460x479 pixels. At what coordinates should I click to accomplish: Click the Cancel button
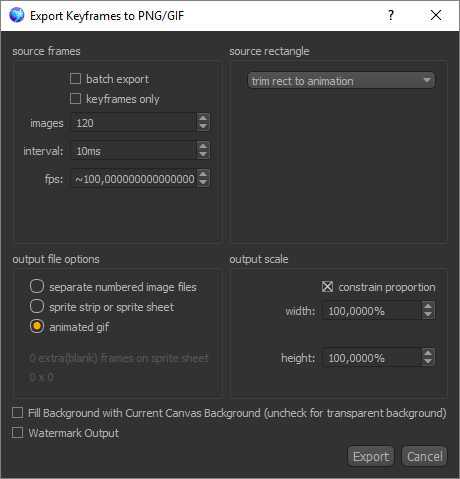(425, 456)
